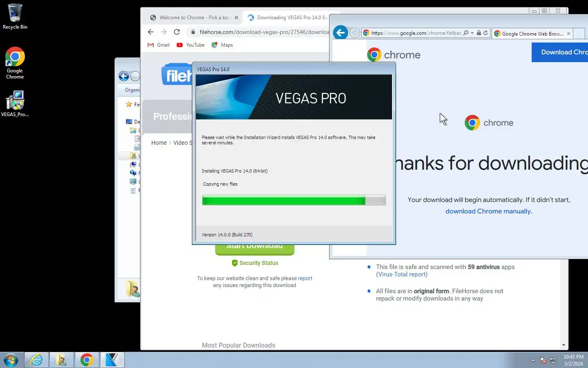
Task: Click the VEGAS installer progress bar
Action: point(294,200)
